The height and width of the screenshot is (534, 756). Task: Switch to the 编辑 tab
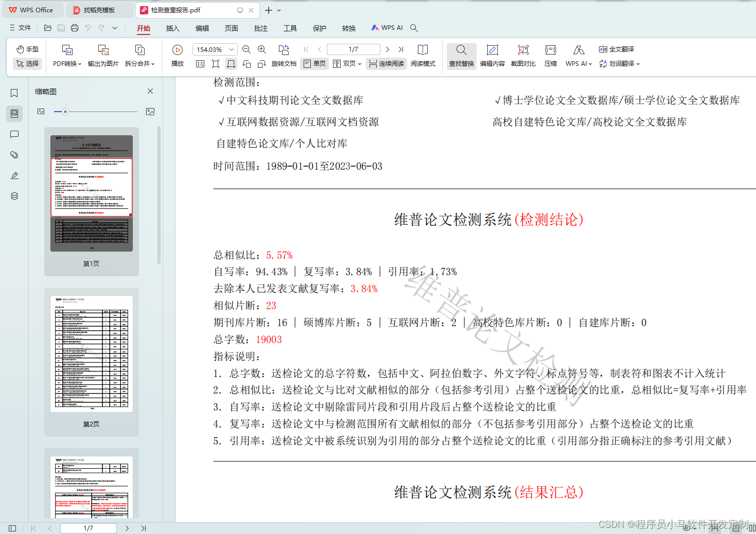click(x=202, y=28)
